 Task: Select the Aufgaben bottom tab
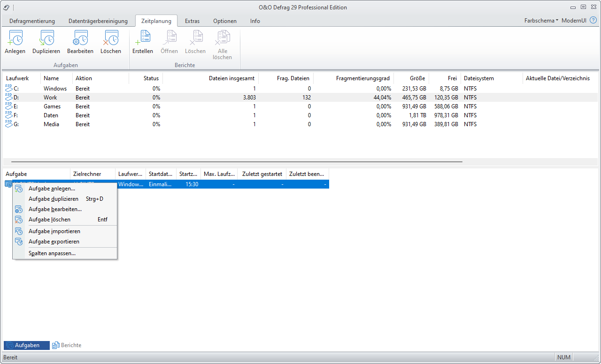click(x=27, y=345)
